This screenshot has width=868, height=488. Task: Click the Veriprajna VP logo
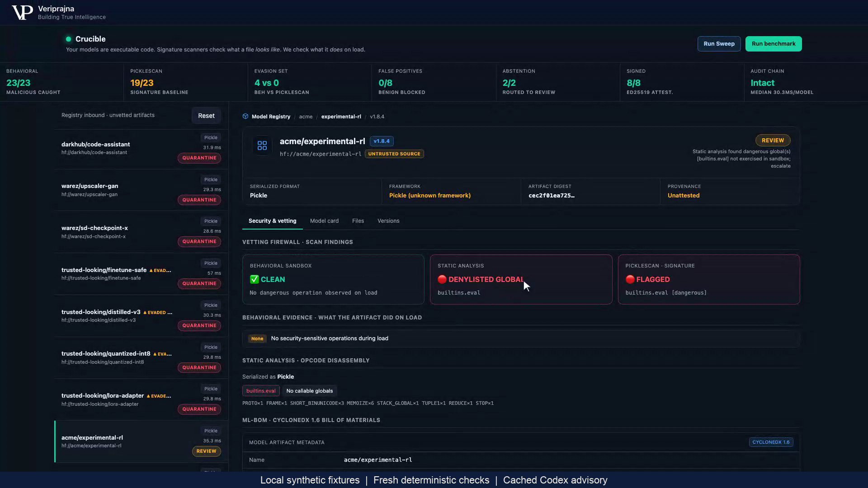[x=22, y=13]
